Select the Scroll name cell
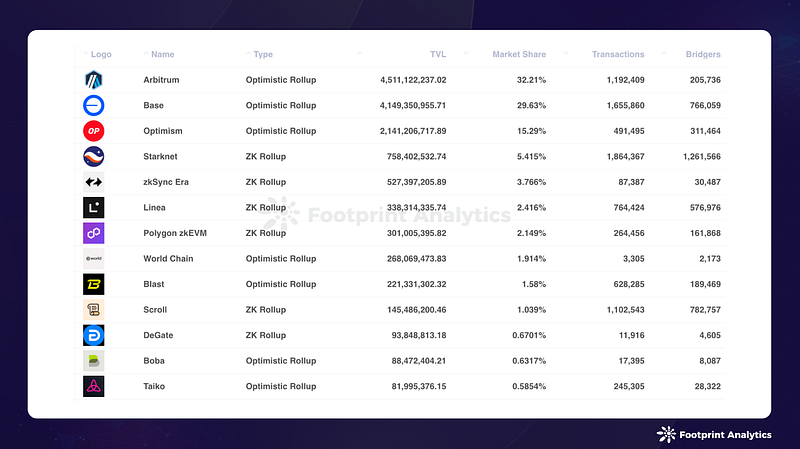Screen dimensions: 800x449 tap(155, 310)
